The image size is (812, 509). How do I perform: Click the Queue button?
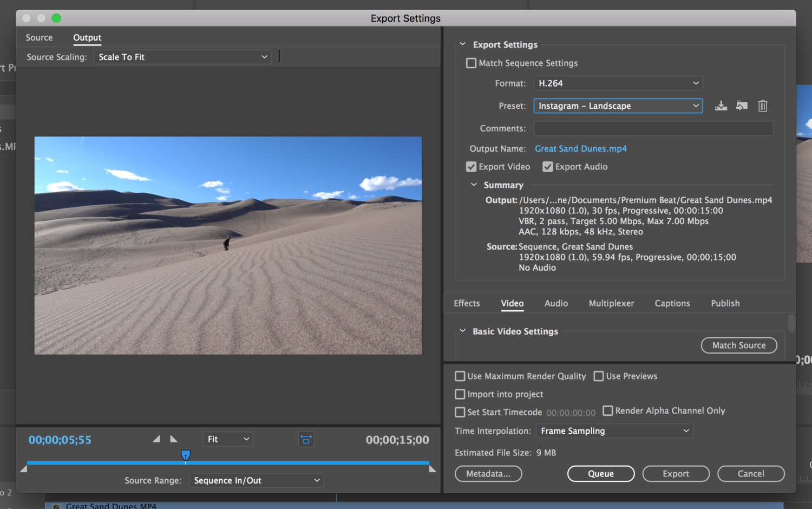coord(600,474)
